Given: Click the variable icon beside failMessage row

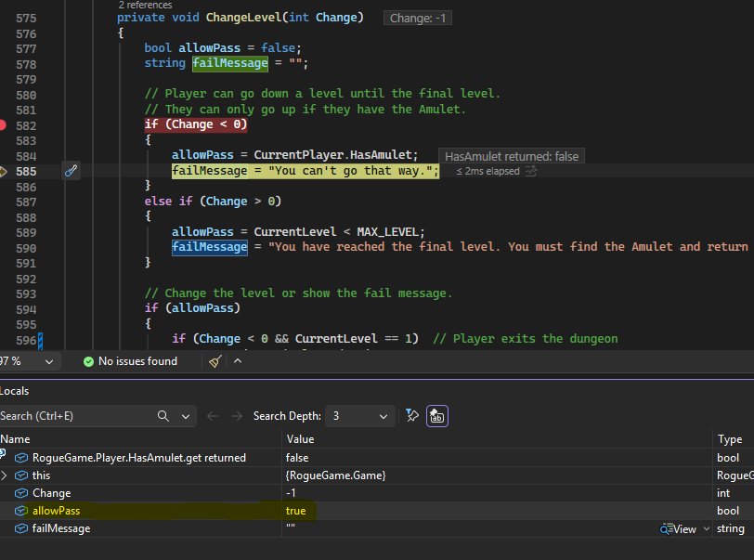Looking at the screenshot, I should pos(20,528).
